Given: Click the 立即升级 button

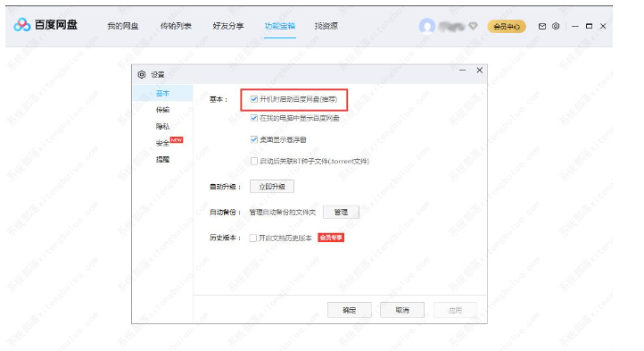Looking at the screenshot, I should pos(272,187).
